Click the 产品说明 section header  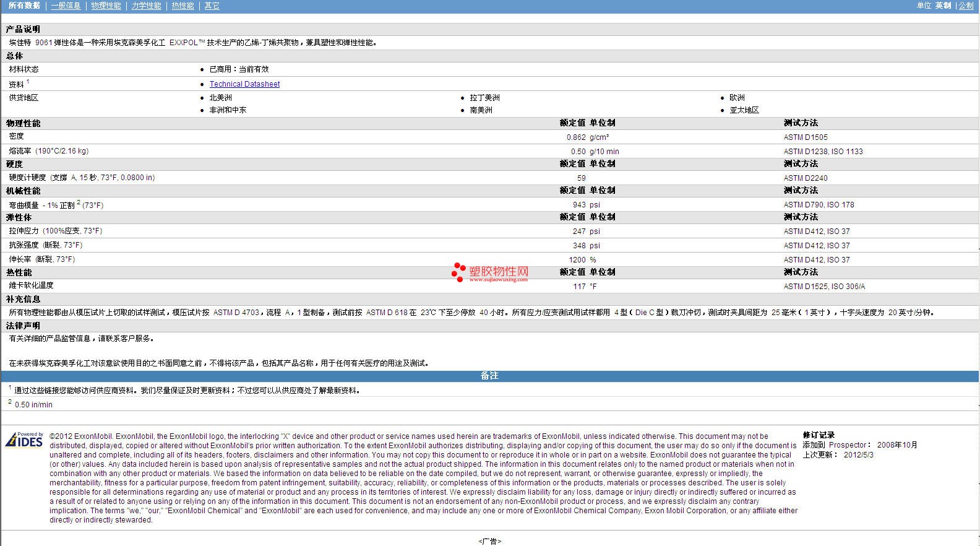coord(23,30)
